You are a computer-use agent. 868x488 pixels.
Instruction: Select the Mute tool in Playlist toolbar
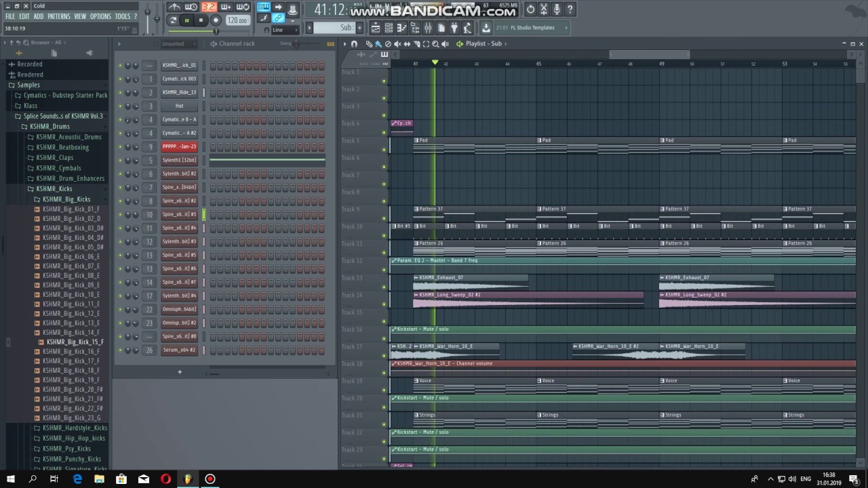(x=397, y=44)
